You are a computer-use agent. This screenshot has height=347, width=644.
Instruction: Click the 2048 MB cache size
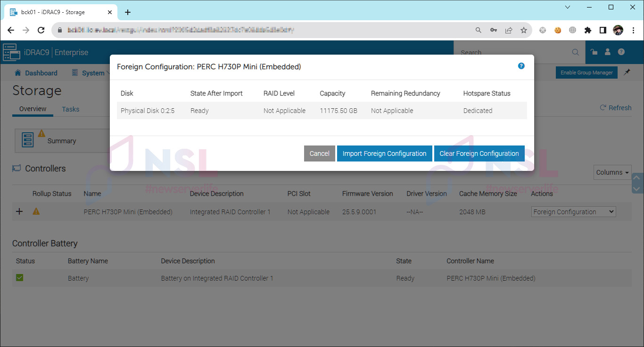pyautogui.click(x=472, y=212)
